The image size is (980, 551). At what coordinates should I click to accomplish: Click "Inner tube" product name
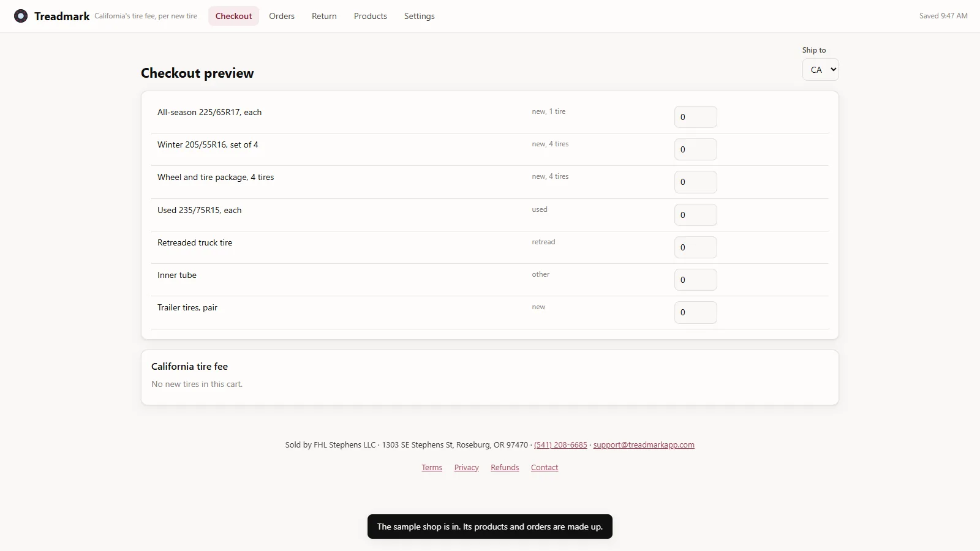[x=177, y=275]
